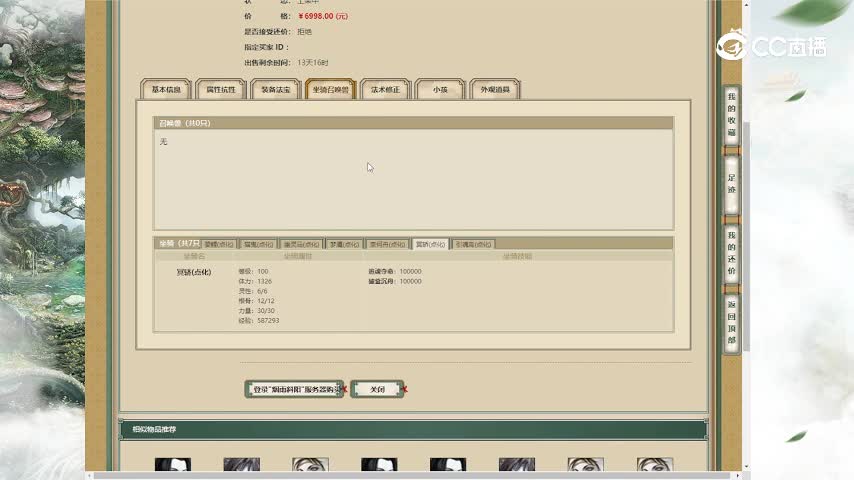This screenshot has width=854, height=480.
Task: Click the vertical scrollbar down arrow
Action: (x=745, y=466)
